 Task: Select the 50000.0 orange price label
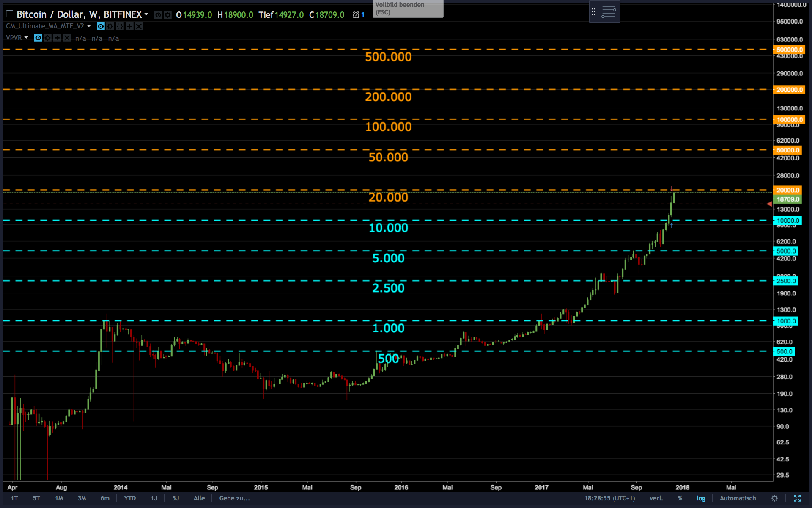(x=787, y=150)
